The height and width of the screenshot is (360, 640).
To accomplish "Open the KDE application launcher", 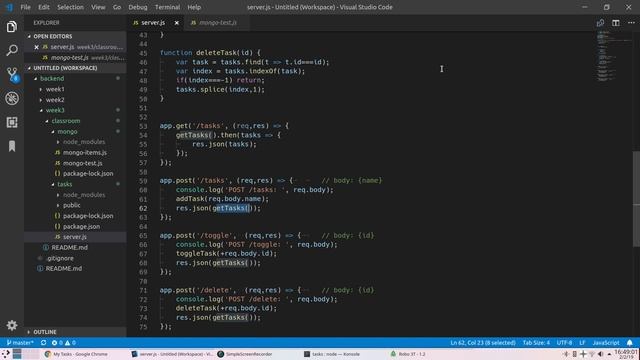I will pyautogui.click(x=6, y=354).
